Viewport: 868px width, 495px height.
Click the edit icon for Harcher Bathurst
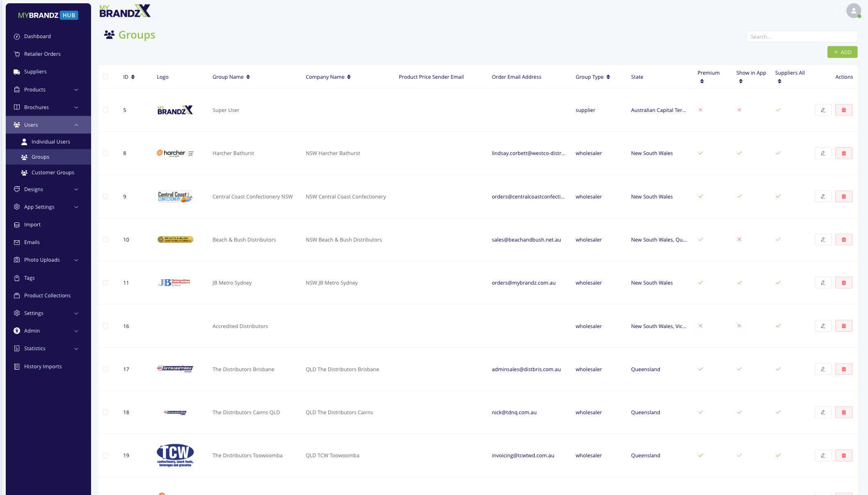822,153
